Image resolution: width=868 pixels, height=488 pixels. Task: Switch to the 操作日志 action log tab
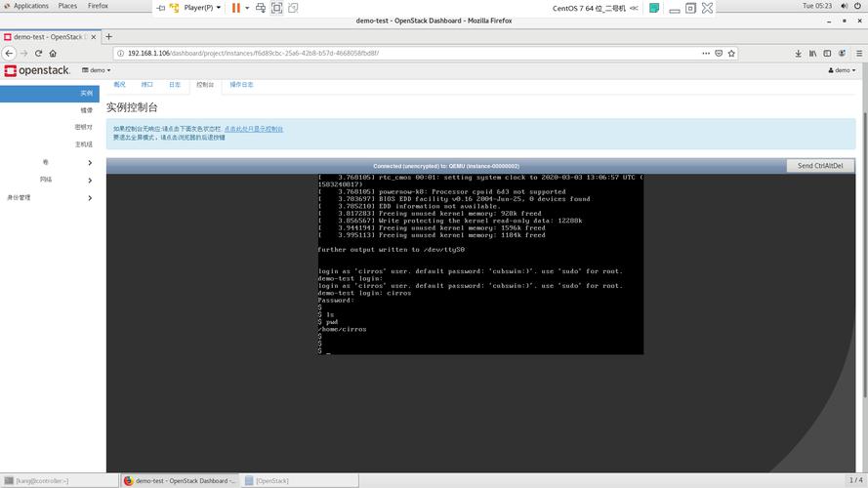[x=241, y=85]
